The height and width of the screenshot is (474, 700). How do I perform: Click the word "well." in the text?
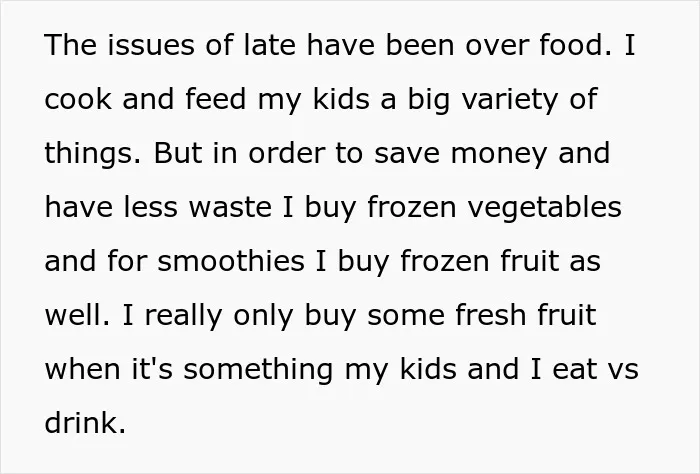(x=77, y=315)
